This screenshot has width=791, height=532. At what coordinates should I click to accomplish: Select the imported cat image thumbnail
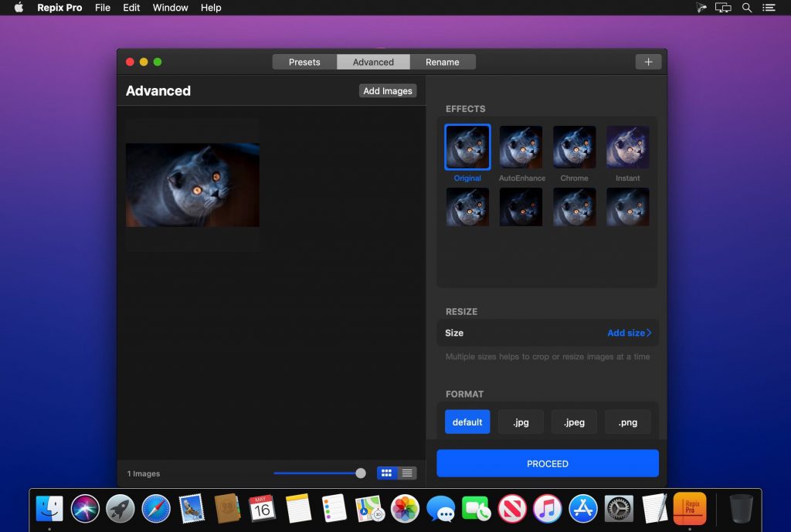192,185
